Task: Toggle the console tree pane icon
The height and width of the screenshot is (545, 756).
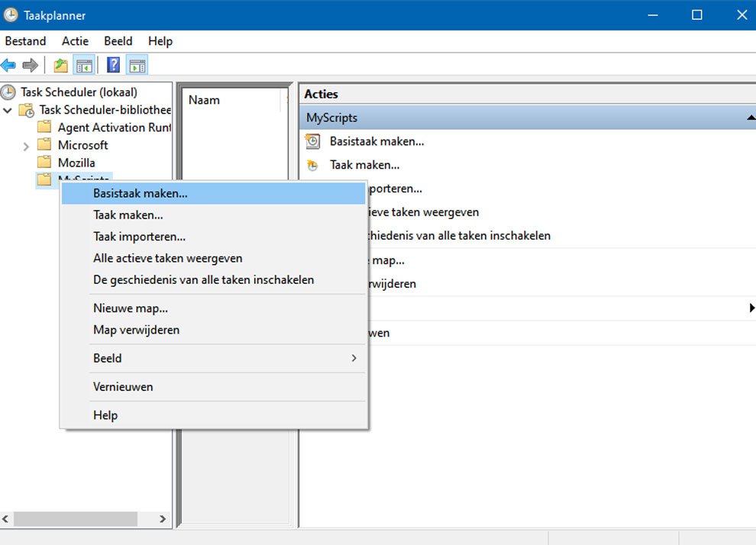Action: click(x=84, y=65)
